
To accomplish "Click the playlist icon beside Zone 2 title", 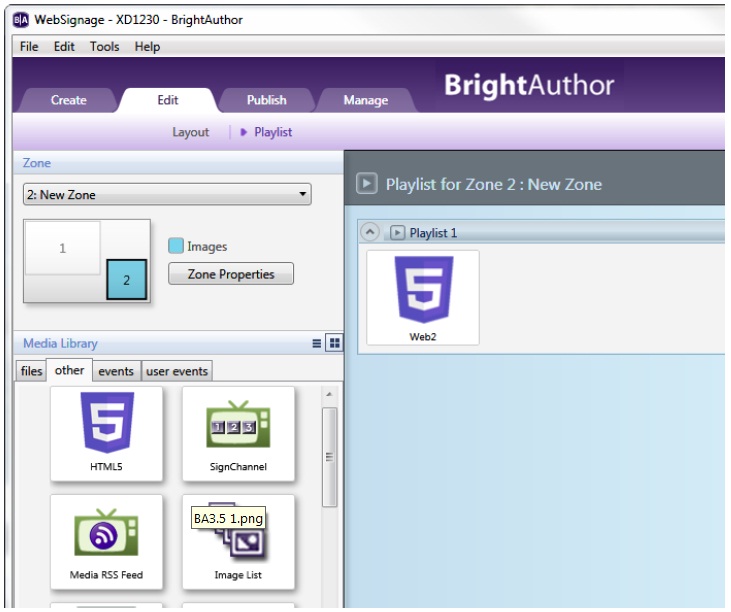I will coord(367,184).
